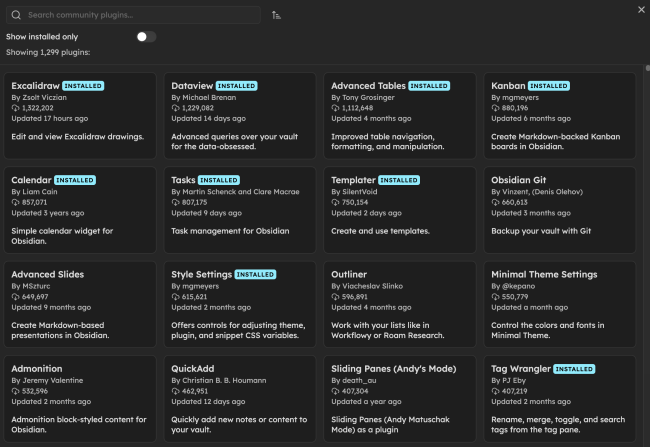Click By Martin Schenck and Clare Macrae
Image resolution: width=650 pixels, height=447 pixels.
(235, 192)
